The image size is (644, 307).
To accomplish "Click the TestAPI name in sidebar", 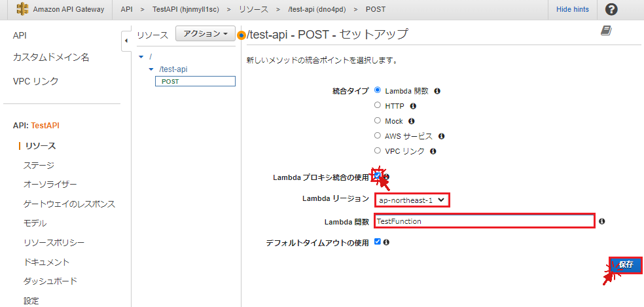I will tap(45, 126).
